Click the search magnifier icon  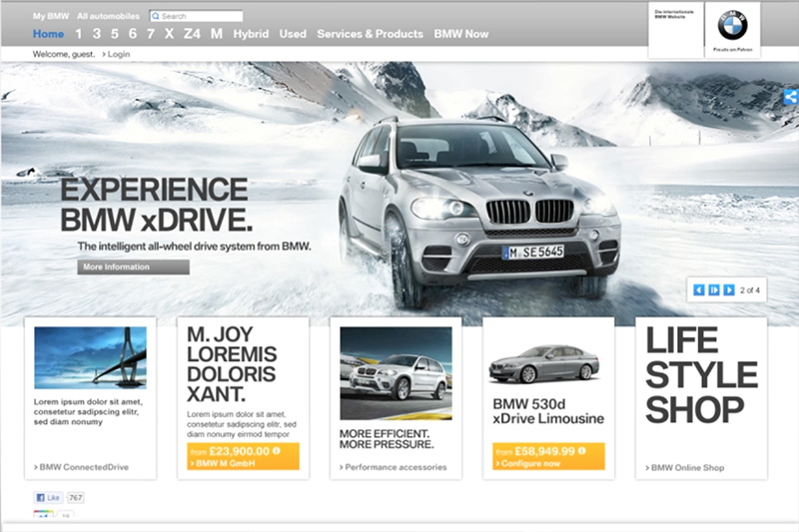(156, 16)
